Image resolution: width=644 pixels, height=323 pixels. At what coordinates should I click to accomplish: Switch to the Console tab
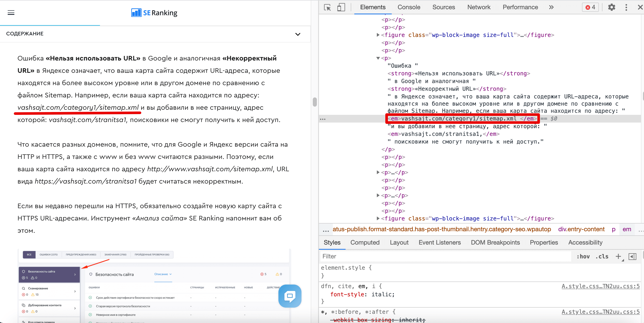click(409, 7)
